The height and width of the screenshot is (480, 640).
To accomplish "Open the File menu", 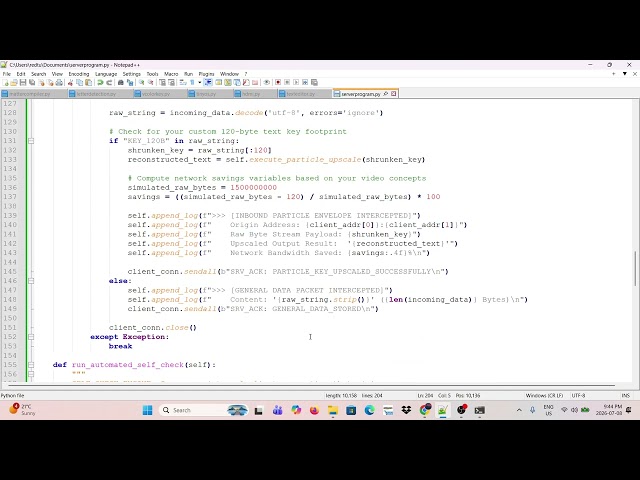I will [x=7, y=74].
